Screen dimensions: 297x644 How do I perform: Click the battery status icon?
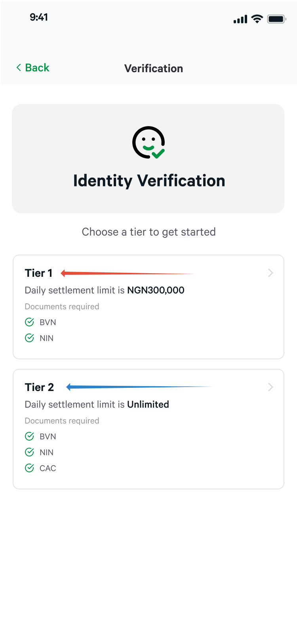coord(276,19)
